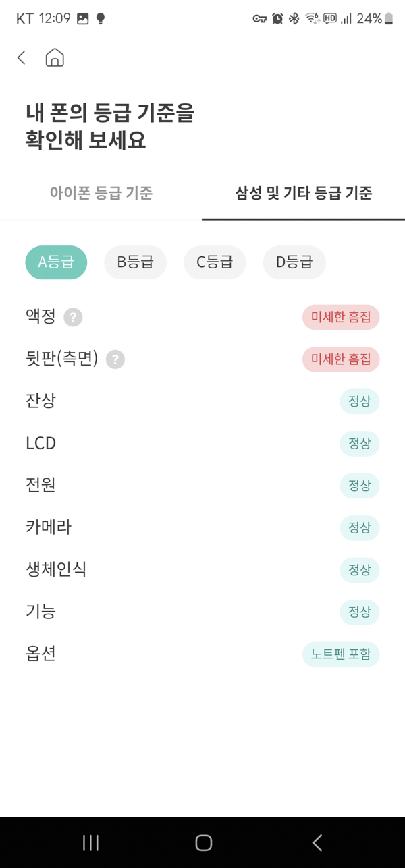
Task: Tap the 정상 badge next to LCD
Action: [x=359, y=443]
